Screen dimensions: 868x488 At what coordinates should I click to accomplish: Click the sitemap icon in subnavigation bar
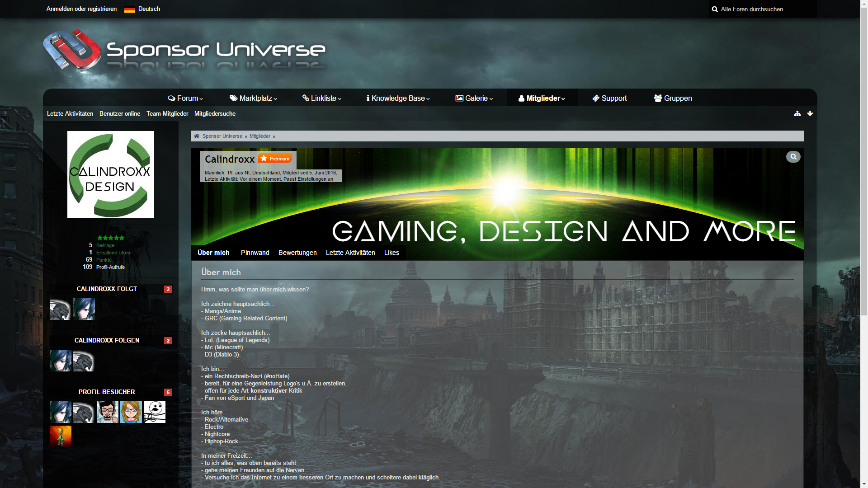[797, 113]
